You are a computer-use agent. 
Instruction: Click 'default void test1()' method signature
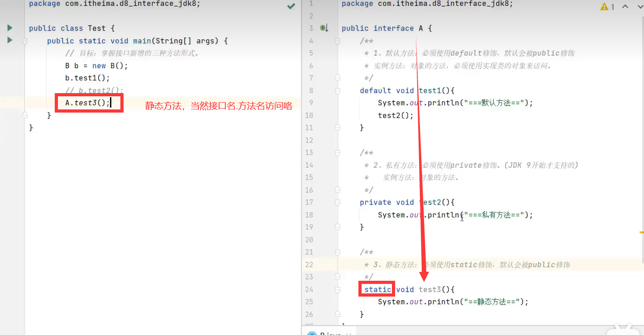coord(407,90)
